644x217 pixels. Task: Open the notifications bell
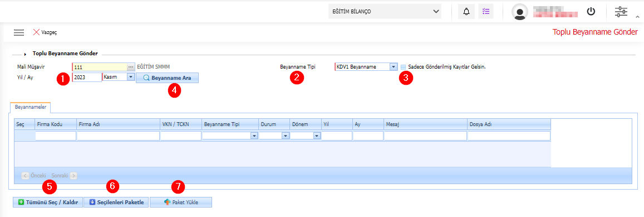(x=466, y=12)
